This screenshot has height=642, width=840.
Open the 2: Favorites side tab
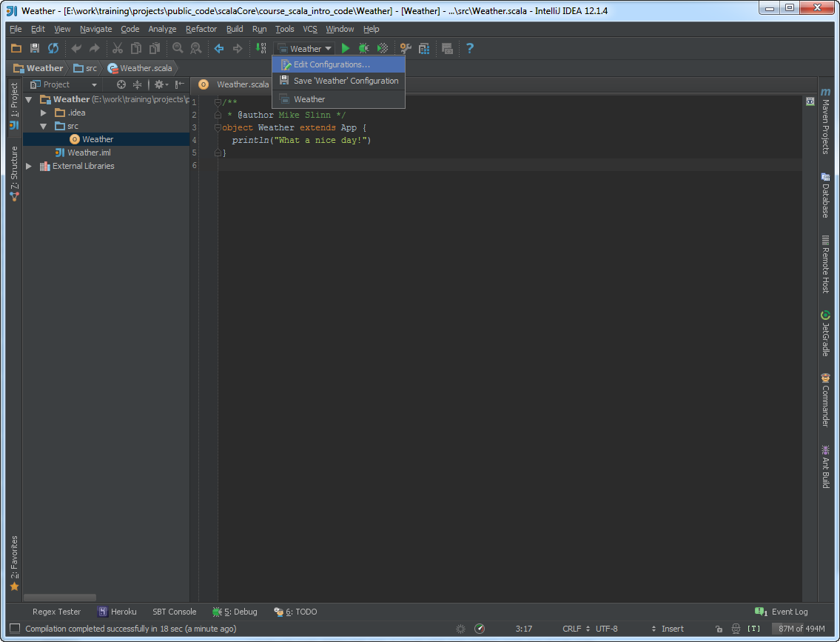[14, 564]
